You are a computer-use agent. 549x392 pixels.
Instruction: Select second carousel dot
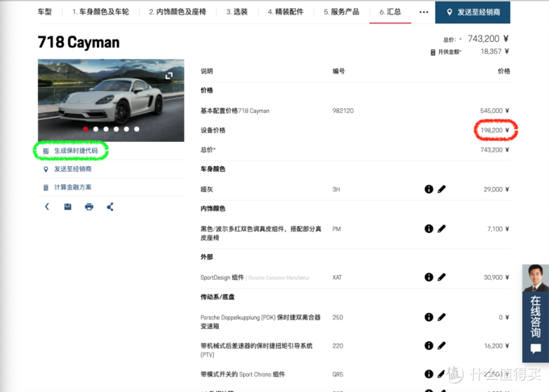coord(95,129)
